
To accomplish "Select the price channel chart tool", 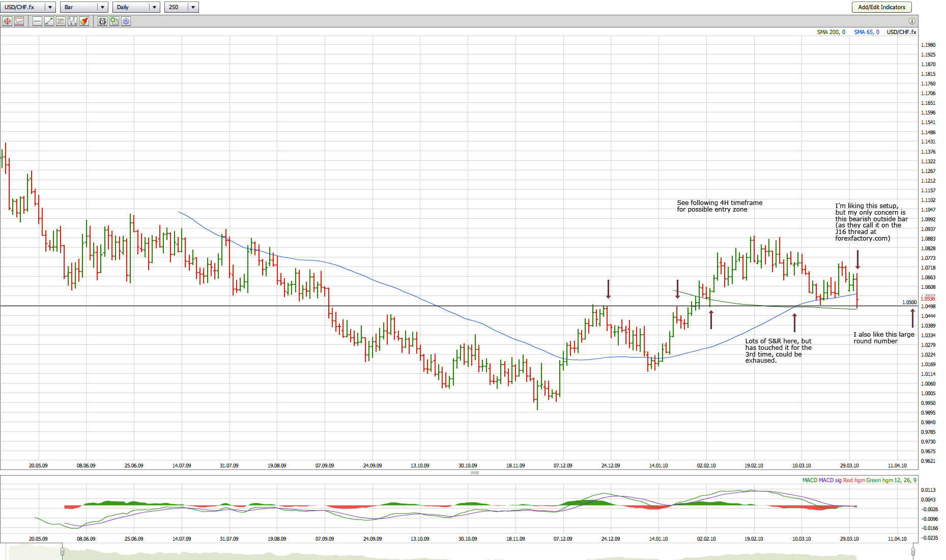I will pyautogui.click(x=19, y=21).
